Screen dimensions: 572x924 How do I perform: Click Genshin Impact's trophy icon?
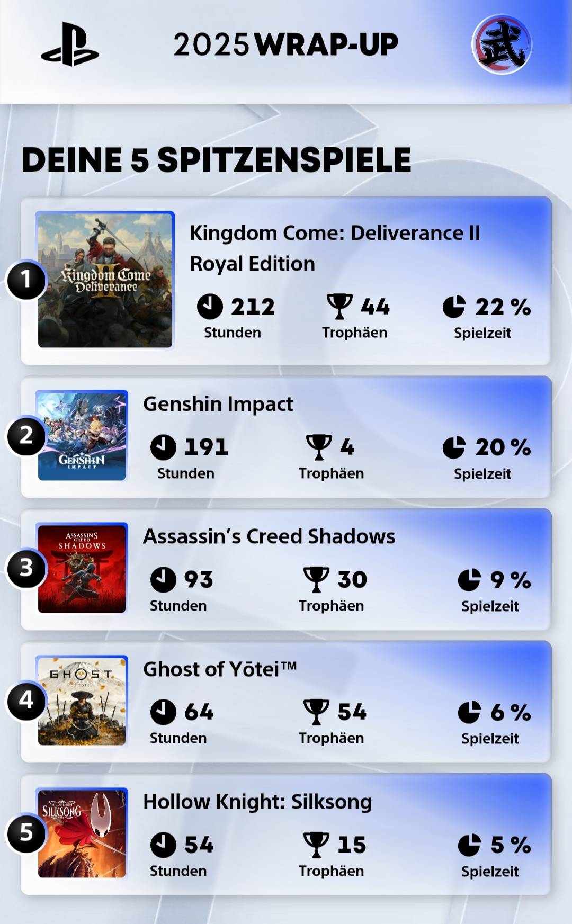(319, 447)
